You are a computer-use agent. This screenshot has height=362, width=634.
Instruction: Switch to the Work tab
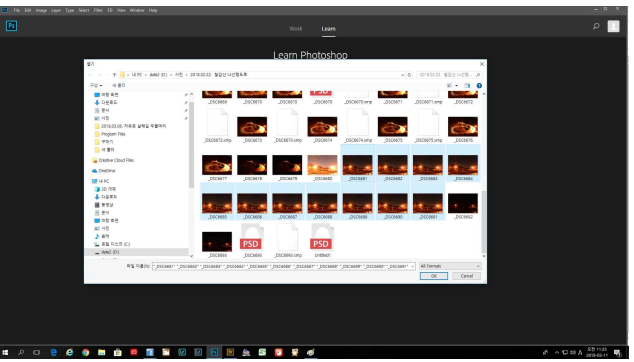296,29
